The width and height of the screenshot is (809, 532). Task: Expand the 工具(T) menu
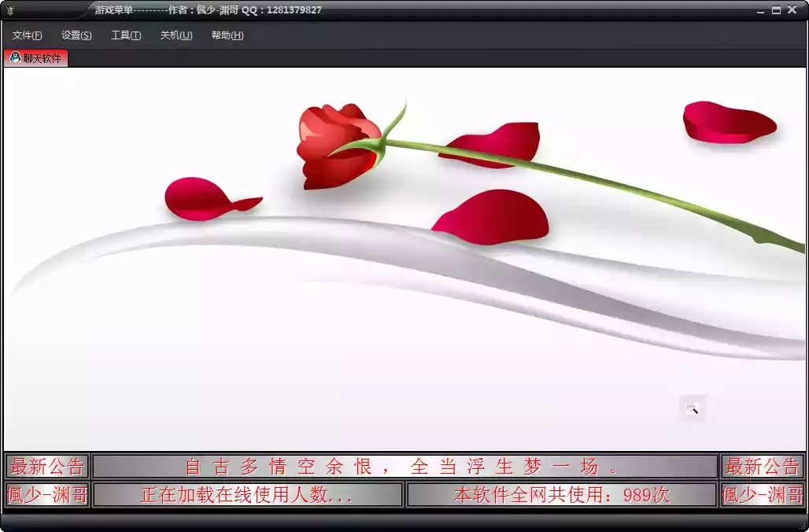coord(126,35)
